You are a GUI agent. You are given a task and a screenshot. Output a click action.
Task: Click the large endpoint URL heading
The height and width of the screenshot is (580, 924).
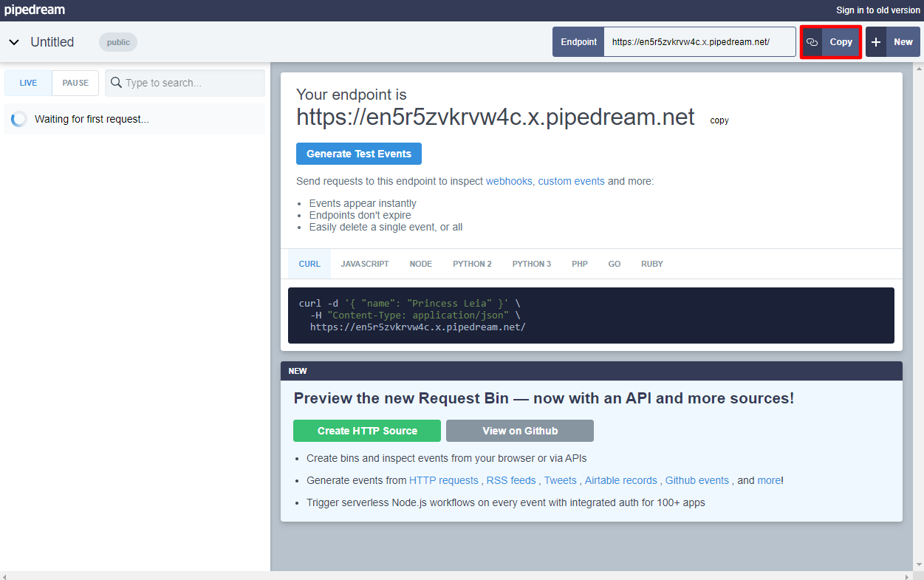tap(496, 117)
